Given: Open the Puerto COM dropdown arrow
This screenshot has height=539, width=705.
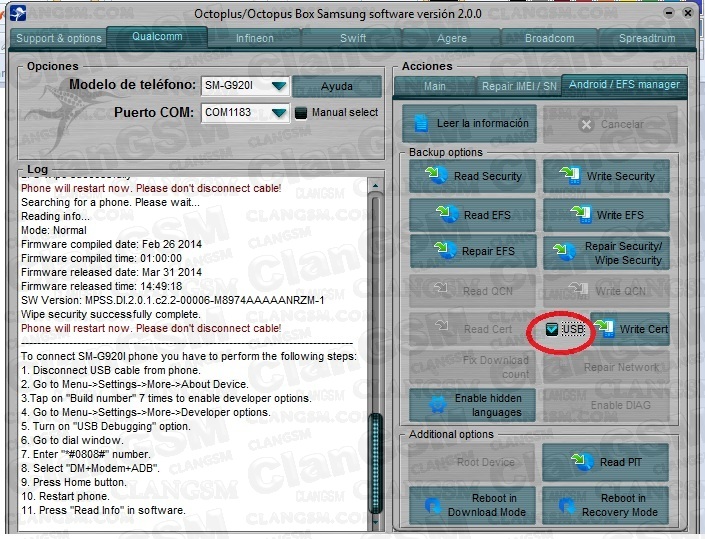Looking at the screenshot, I should point(278,113).
